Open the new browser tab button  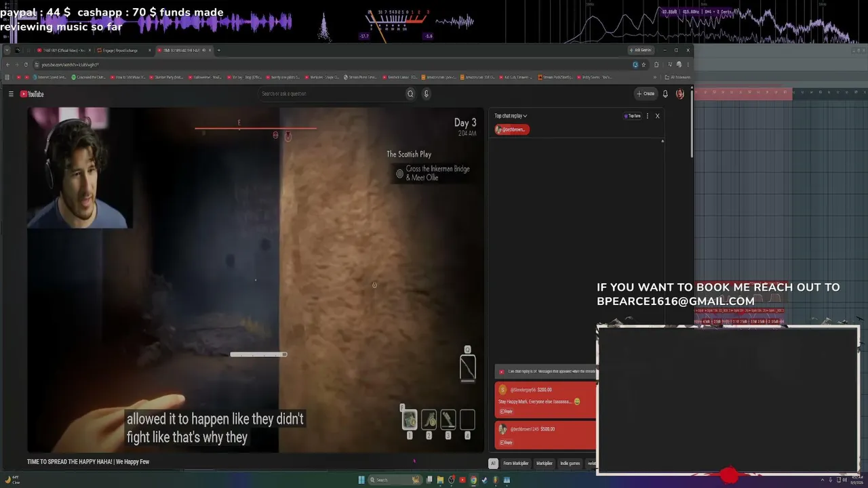pyautogui.click(x=218, y=50)
